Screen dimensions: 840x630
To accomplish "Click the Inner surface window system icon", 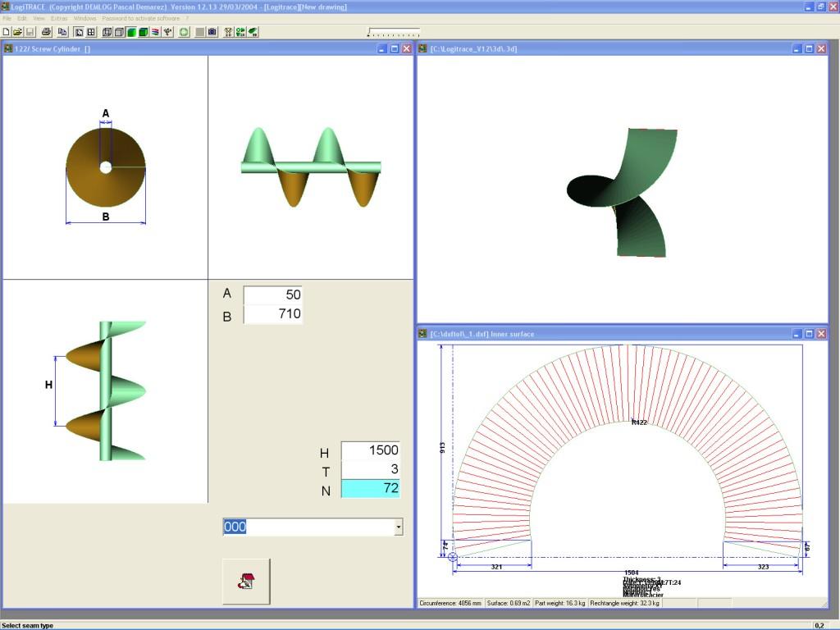I will click(422, 334).
